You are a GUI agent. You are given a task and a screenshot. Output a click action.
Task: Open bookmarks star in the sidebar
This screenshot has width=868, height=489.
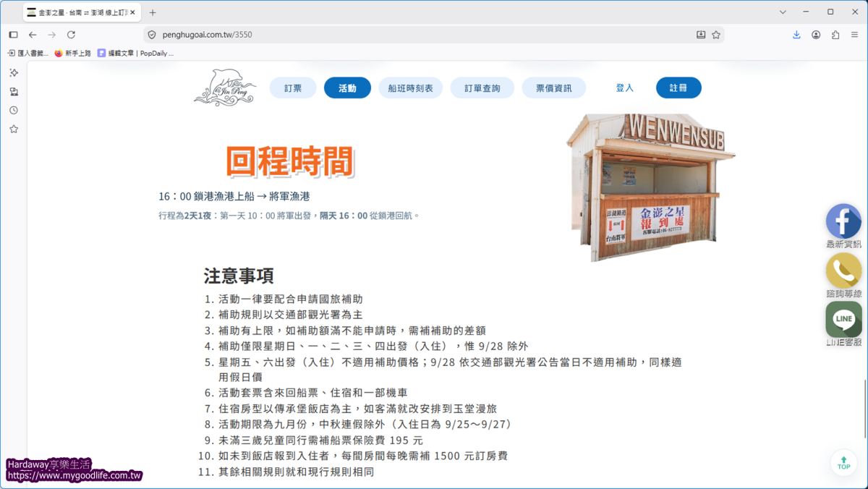coord(14,129)
